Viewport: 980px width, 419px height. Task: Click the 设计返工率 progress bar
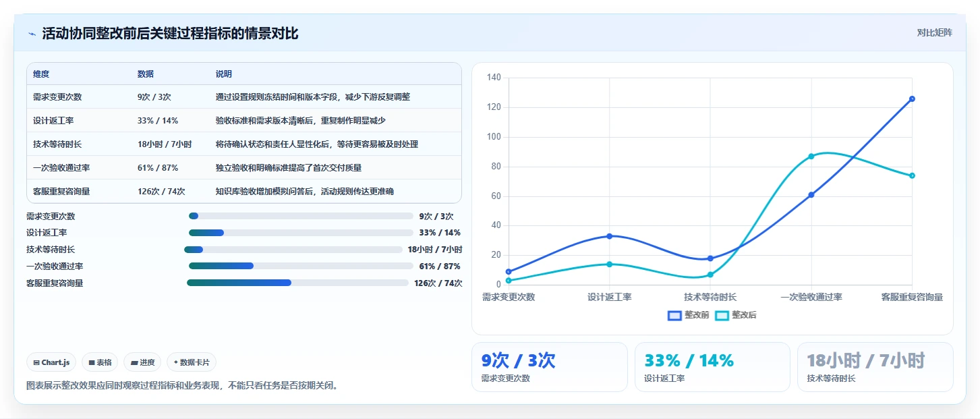(301, 233)
